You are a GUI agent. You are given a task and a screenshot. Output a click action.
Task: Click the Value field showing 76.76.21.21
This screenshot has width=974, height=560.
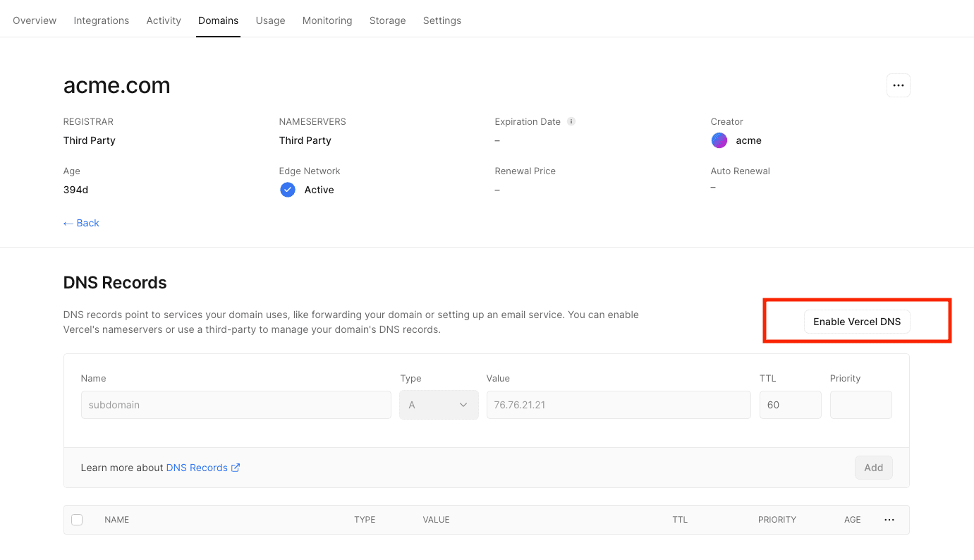click(619, 405)
